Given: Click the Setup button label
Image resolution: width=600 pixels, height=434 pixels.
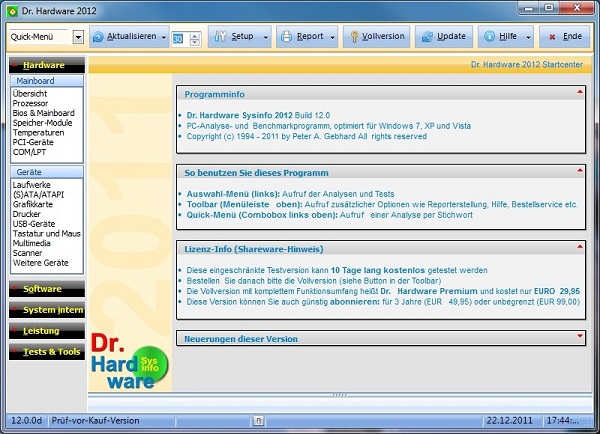Looking at the screenshot, I should 242,36.
